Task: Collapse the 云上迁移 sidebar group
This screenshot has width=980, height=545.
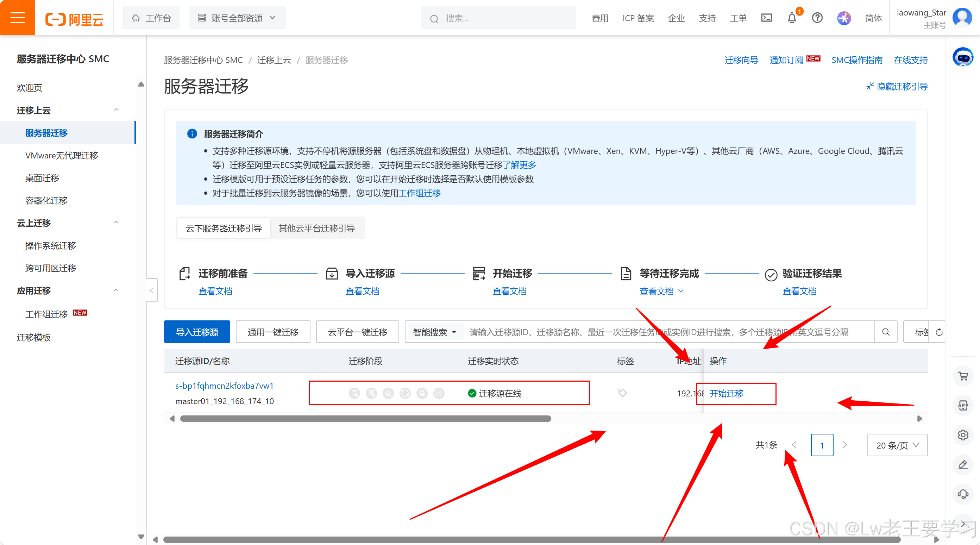Action: tap(116, 223)
